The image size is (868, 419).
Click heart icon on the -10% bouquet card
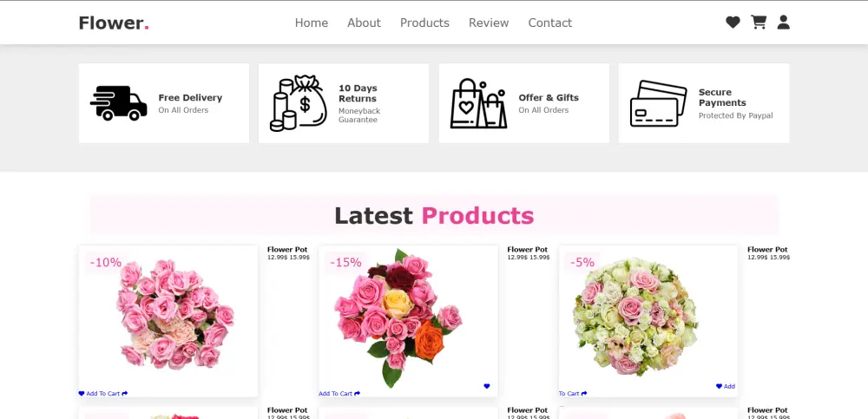(x=82, y=394)
